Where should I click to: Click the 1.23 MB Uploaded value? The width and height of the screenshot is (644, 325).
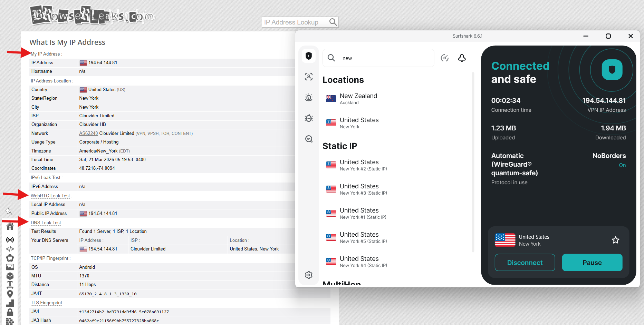pos(503,128)
